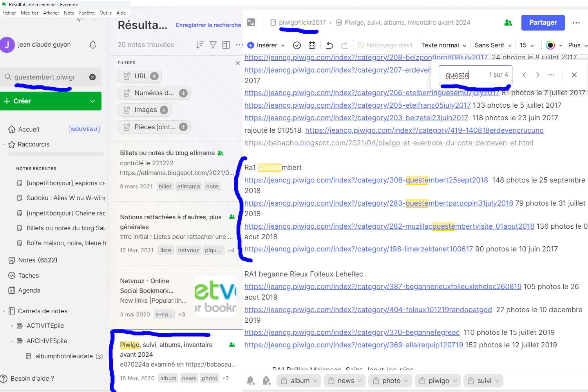Collapse the Carnets de notes section
Image resolution: width=588 pixels, height=392 pixels.
(x=4, y=311)
